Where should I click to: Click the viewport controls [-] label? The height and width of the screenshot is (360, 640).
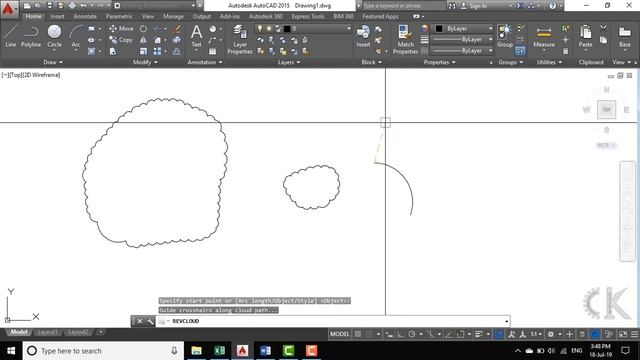tap(5, 75)
